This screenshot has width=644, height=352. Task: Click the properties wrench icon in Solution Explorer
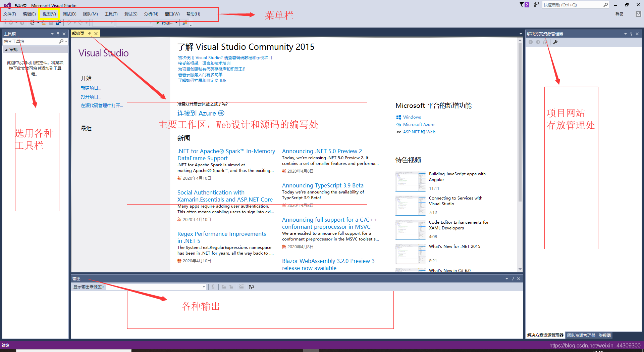[555, 42]
